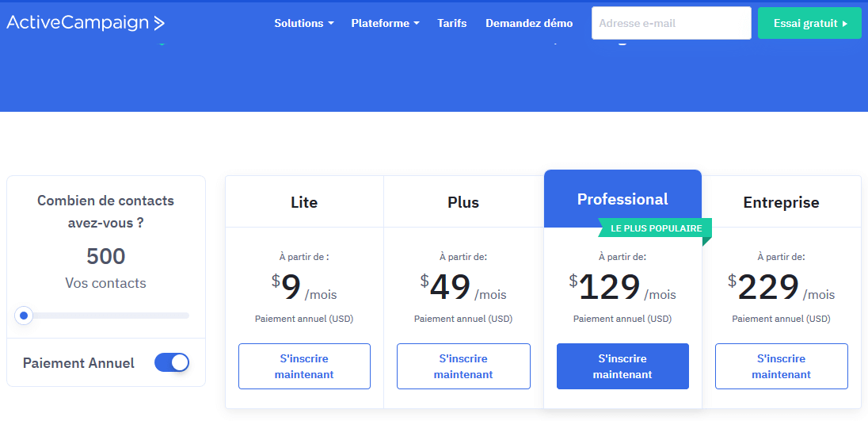Click S'inscrire maintenant under Plus
The image size is (868, 421).
[463, 366]
